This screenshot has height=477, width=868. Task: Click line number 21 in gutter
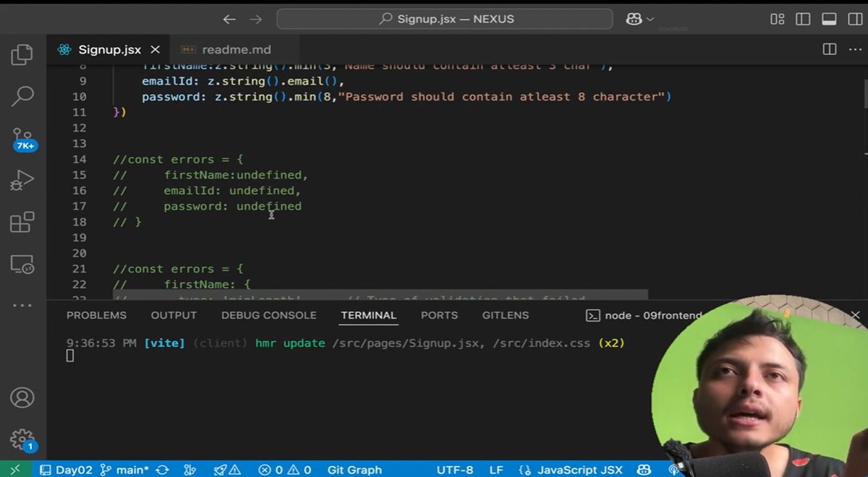[x=78, y=269]
